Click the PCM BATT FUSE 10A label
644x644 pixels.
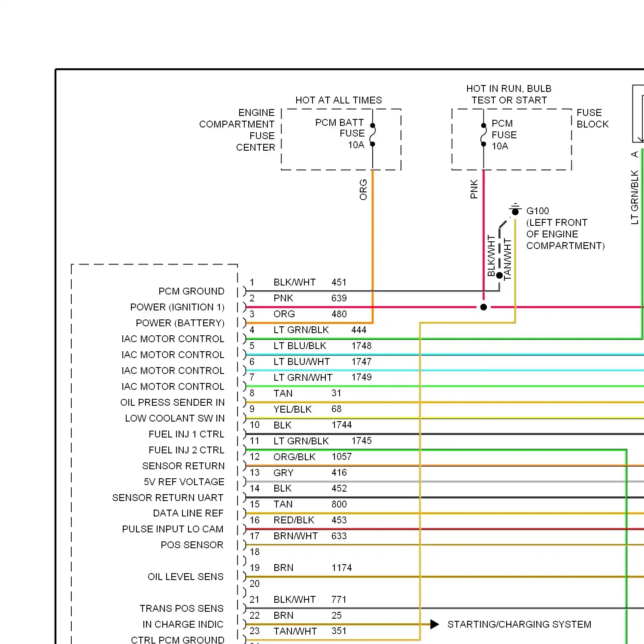point(340,134)
